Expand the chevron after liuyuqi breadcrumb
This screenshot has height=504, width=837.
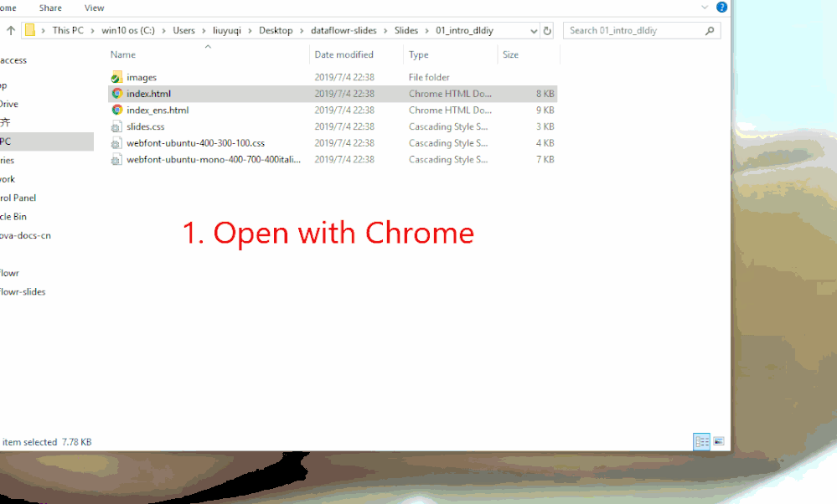250,31
